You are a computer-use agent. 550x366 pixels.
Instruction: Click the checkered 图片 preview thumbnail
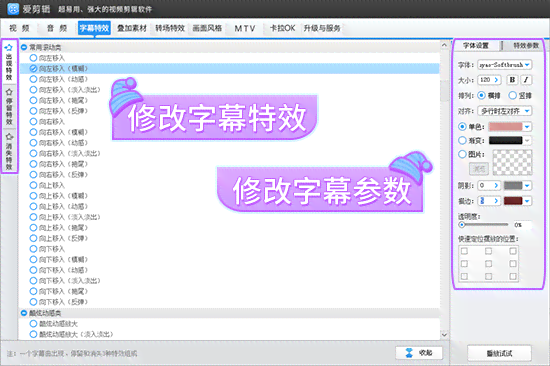click(512, 162)
